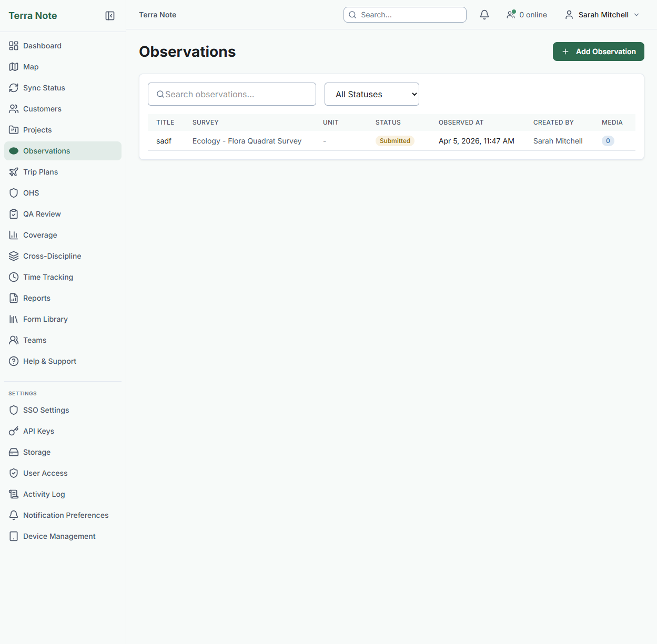Open the Time Tracking menu entry
The width and height of the screenshot is (657, 644).
(x=48, y=277)
